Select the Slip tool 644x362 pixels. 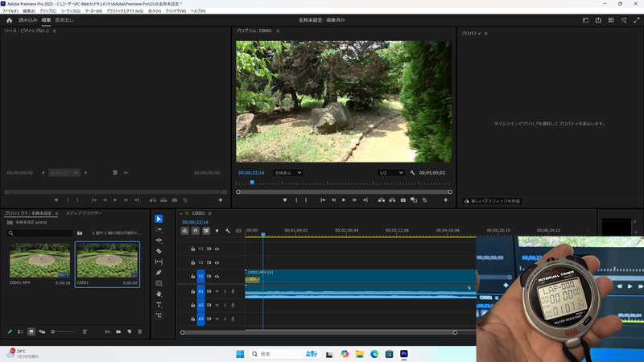click(159, 262)
